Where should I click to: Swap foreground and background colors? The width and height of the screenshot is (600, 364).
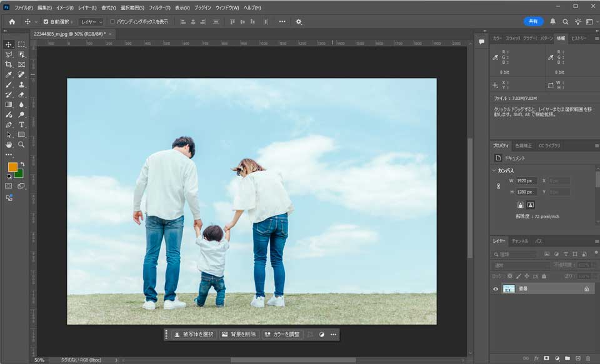pyautogui.click(x=22, y=164)
